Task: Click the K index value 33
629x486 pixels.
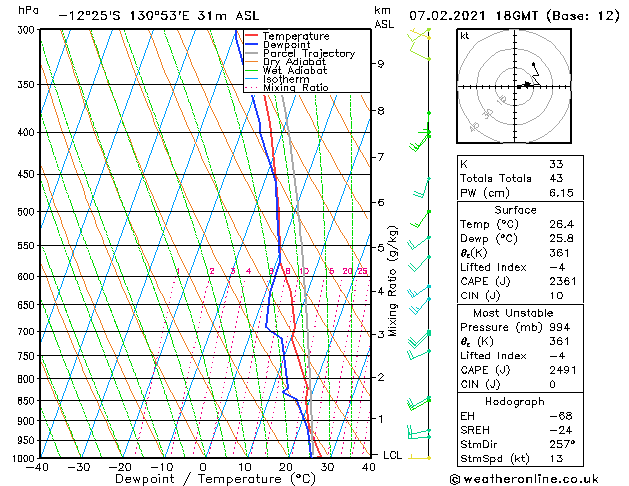Action: click(556, 164)
